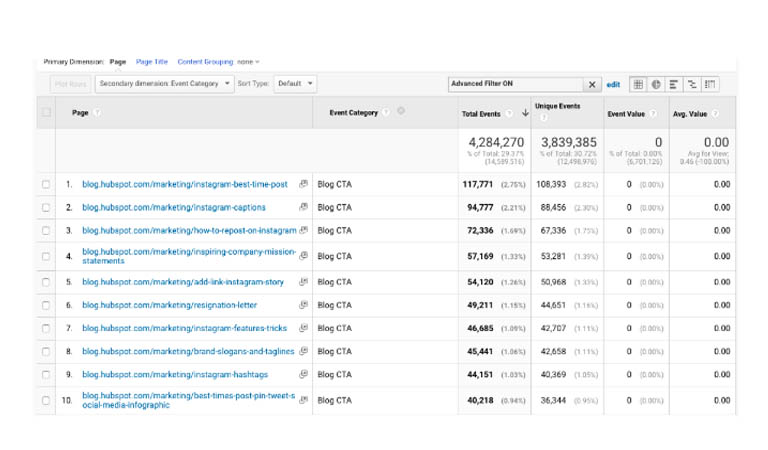Open instagram-hashtags external link icon
Image resolution: width=768 pixels, height=450 pixels.
pyautogui.click(x=304, y=374)
